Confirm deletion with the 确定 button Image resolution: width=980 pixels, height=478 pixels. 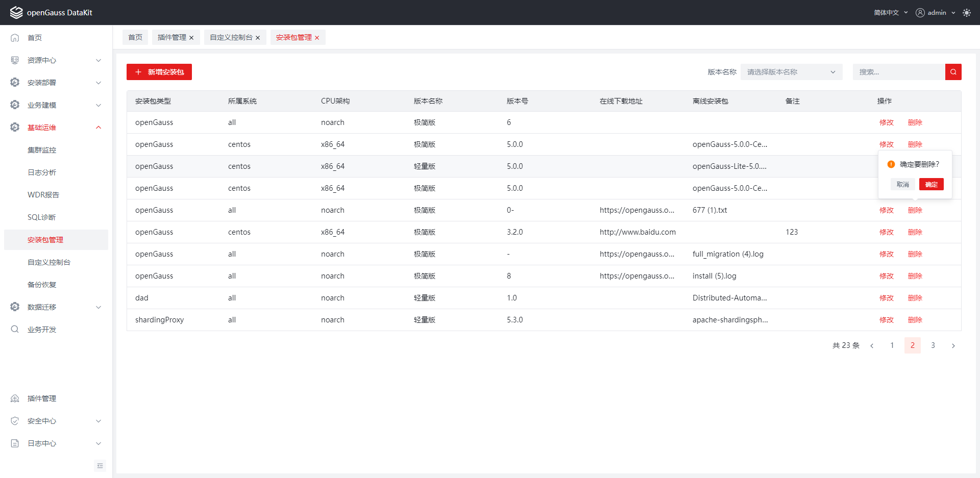[x=931, y=184]
